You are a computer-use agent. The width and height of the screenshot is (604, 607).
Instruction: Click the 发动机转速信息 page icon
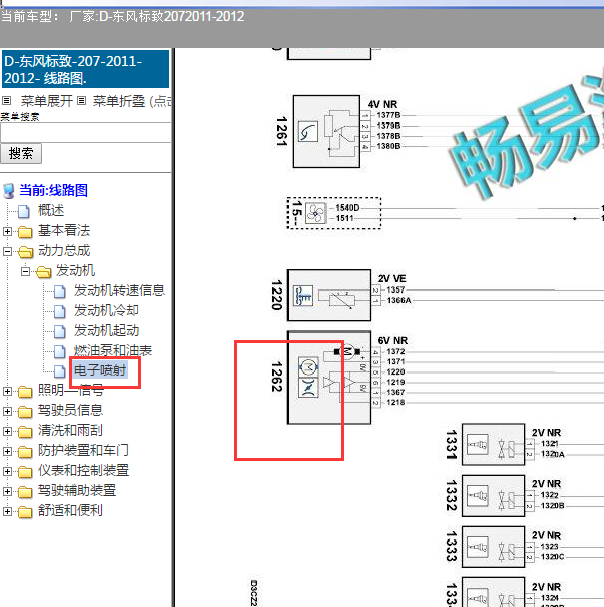click(x=60, y=291)
